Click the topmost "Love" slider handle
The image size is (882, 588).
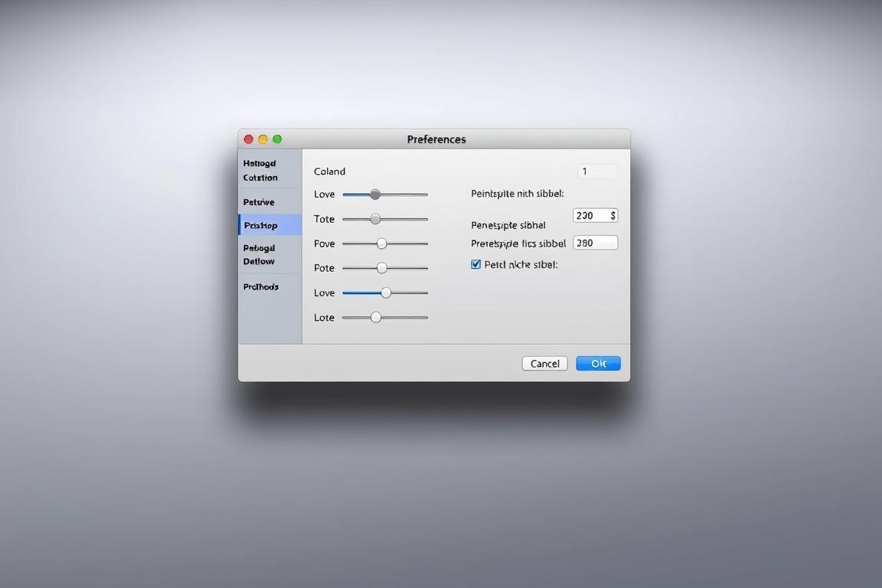coord(374,194)
